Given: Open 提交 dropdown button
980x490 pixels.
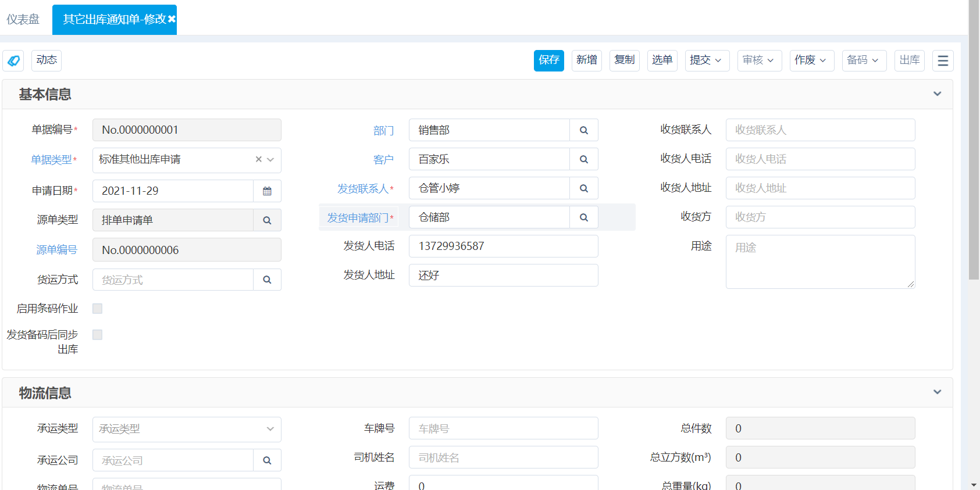Looking at the screenshot, I should point(707,60).
